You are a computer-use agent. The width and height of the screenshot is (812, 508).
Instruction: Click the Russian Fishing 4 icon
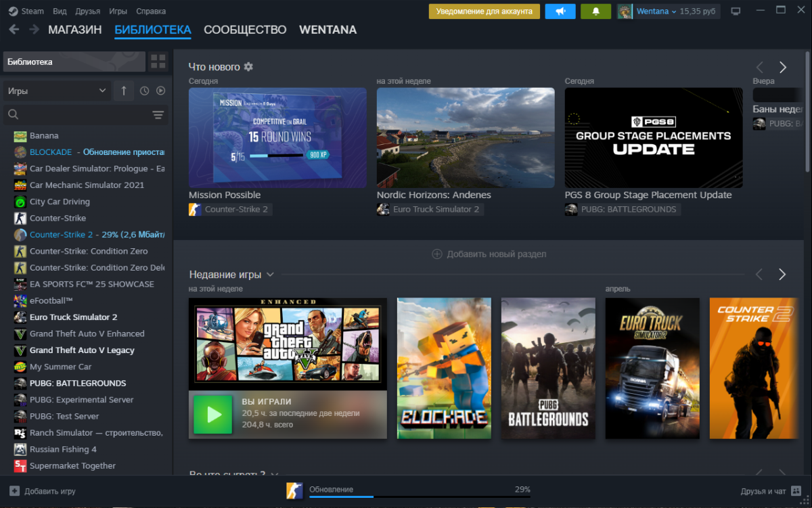click(20, 449)
